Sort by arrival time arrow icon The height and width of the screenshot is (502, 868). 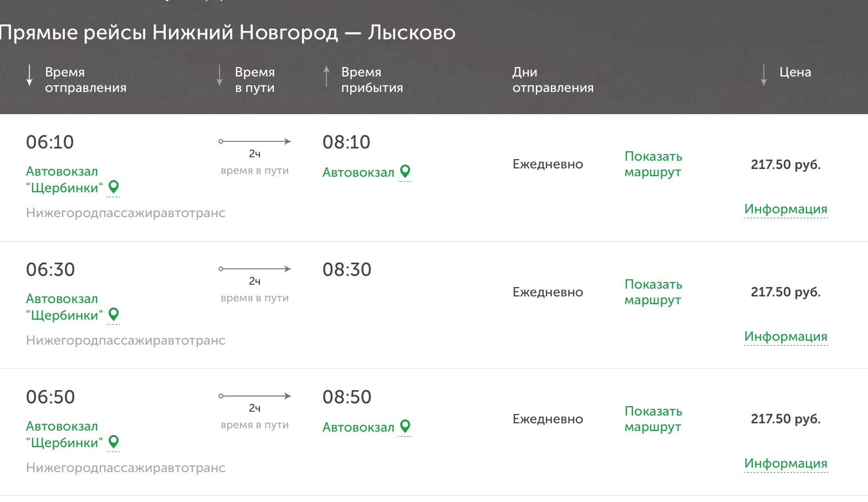tap(326, 76)
